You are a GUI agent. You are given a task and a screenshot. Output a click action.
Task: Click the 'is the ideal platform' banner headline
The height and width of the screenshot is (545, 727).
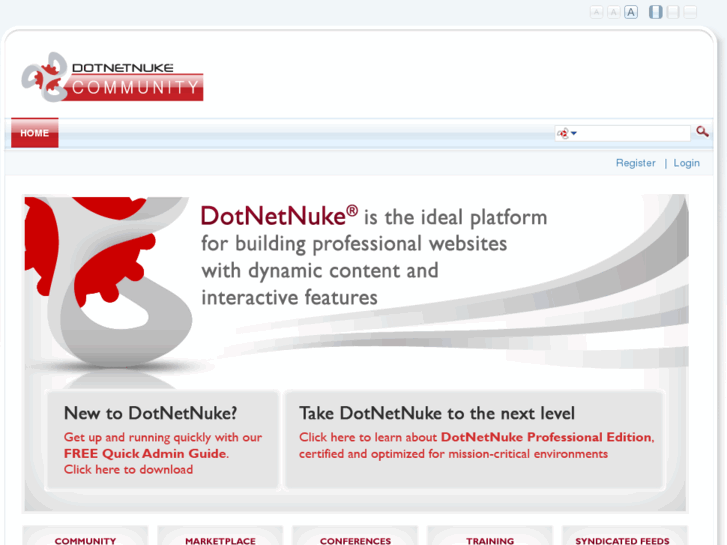click(x=455, y=218)
